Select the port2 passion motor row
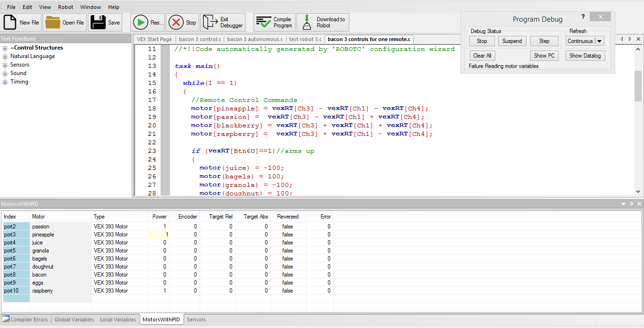644x328 pixels. point(168,227)
